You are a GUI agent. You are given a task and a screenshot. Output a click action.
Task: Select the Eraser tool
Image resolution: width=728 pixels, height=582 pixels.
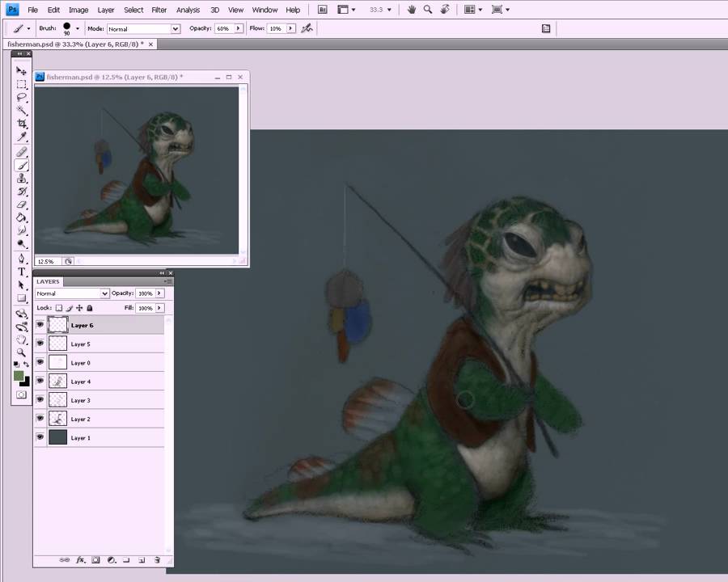(21, 205)
